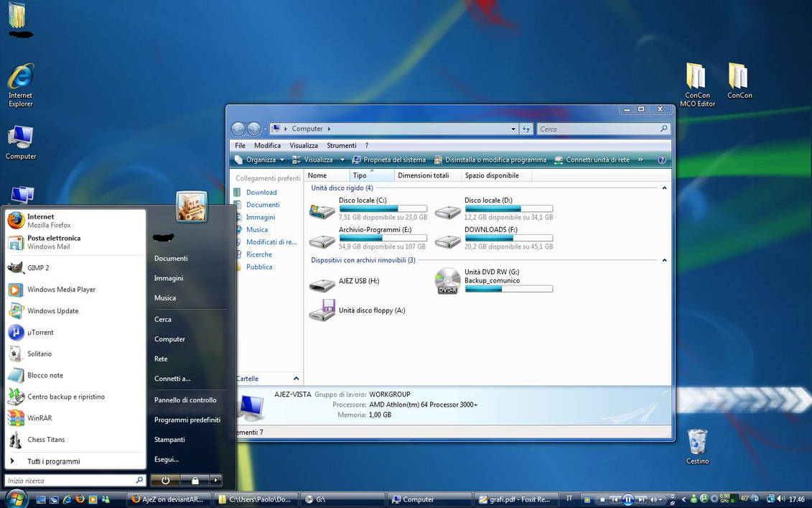Screen dimensions: 812x508
Task: Pause playback in taskbar media player
Action: click(x=627, y=499)
